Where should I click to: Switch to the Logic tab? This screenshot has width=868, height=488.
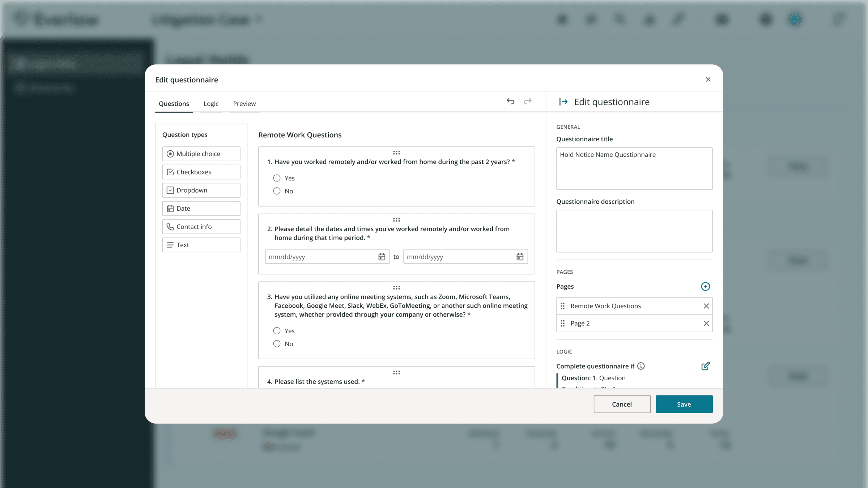tap(211, 103)
